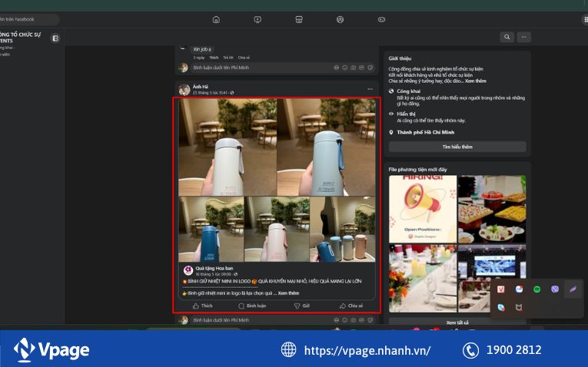The height and width of the screenshot is (367, 588).
Task: Click "Chia sẻ" under the "Xin job ạ" comment
Action: (244, 58)
